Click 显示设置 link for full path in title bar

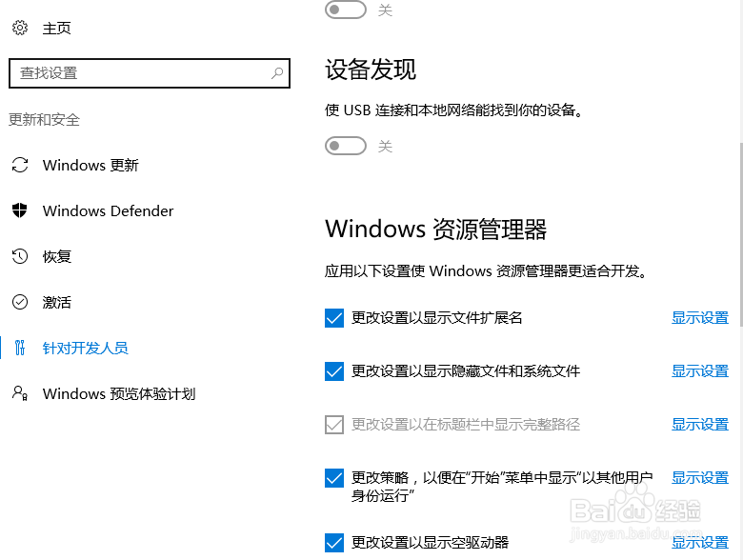tap(700, 425)
